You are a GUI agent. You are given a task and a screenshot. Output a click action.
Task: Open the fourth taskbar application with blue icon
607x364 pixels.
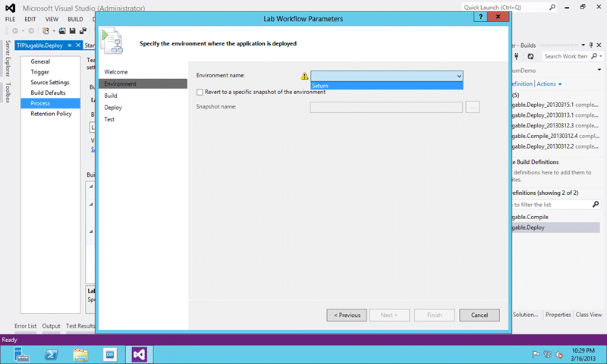click(110, 354)
